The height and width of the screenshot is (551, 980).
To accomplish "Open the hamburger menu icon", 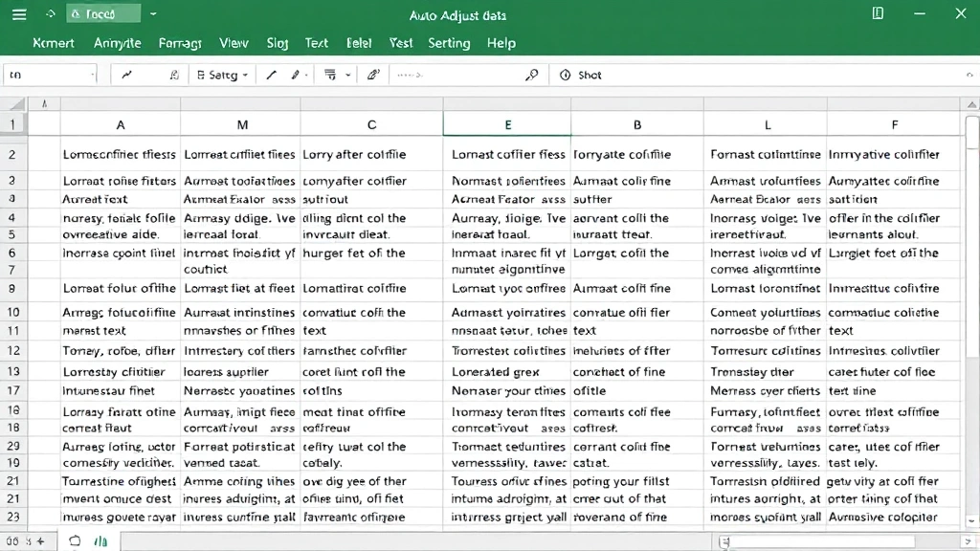I will click(x=17, y=13).
